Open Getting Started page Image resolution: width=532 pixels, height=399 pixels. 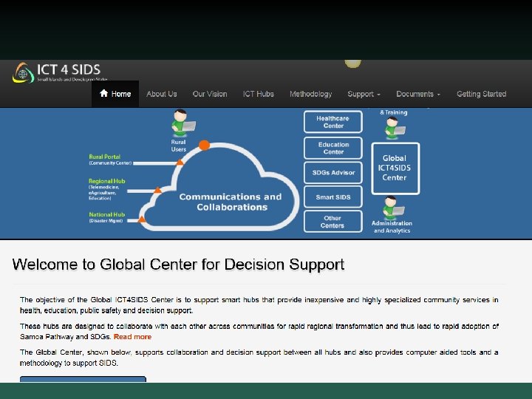tap(481, 94)
